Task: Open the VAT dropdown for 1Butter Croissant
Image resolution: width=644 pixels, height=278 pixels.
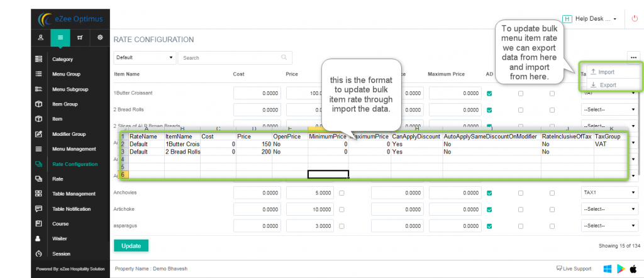Action: tap(609, 94)
